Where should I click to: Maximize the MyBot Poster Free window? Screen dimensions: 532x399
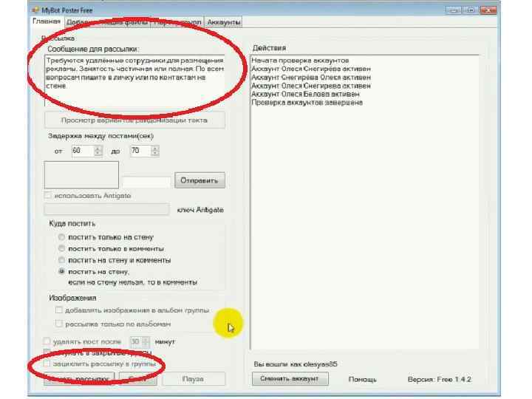pyautogui.click(x=471, y=10)
